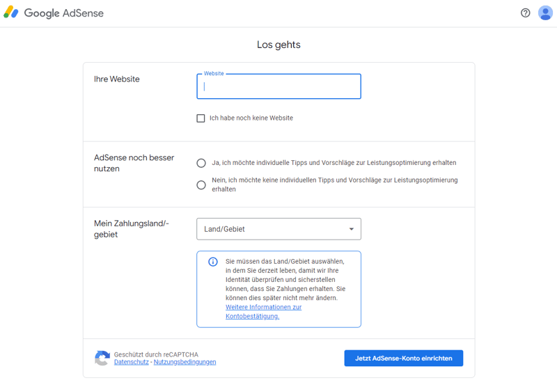Select the 'Ja, ich möchte individuelle Tipps' radio button

201,163
